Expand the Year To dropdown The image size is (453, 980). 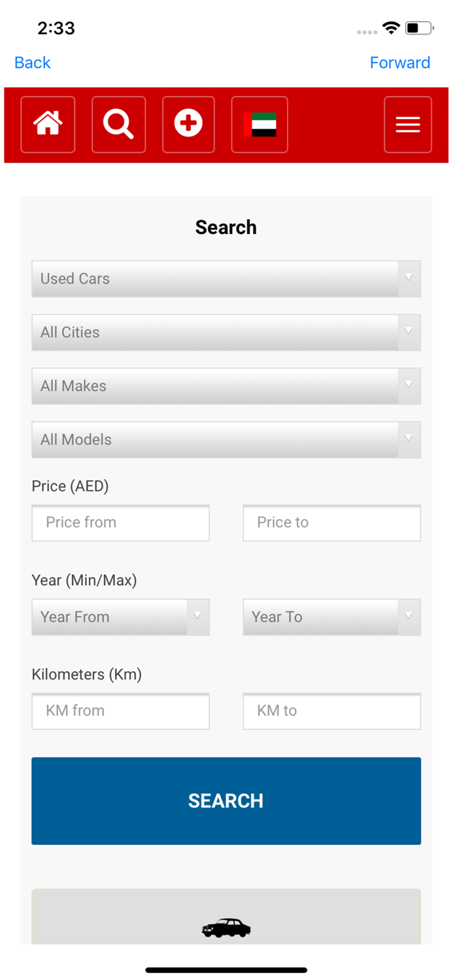coord(331,617)
